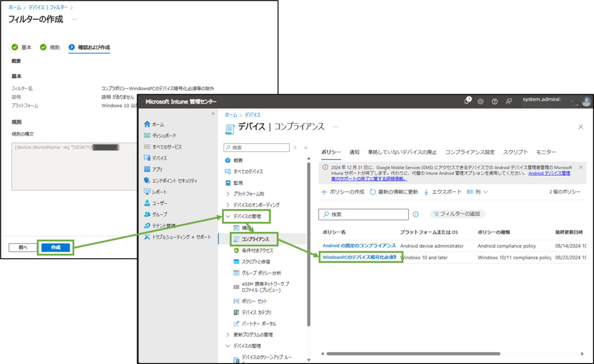Open レポート in left navigation
Viewport: 594px width, 364px height.
pos(155,192)
